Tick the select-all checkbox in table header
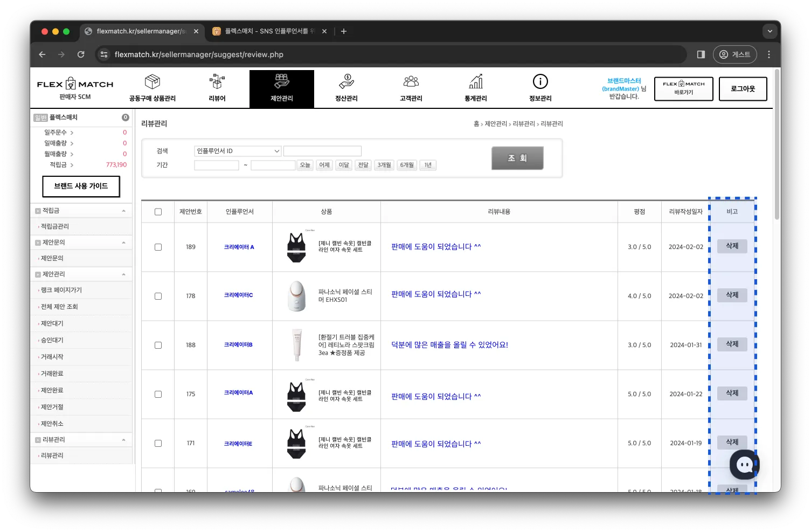This screenshot has height=532, width=811. (158, 212)
